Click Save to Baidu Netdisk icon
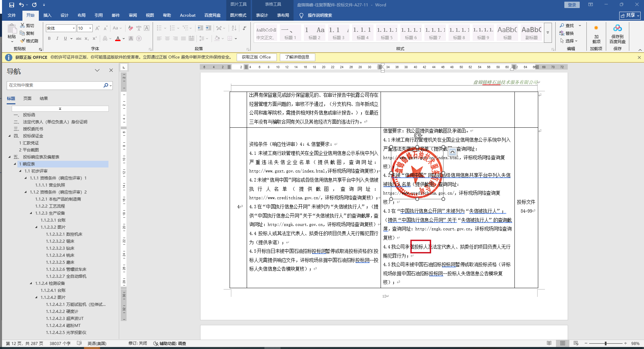 coord(617,29)
